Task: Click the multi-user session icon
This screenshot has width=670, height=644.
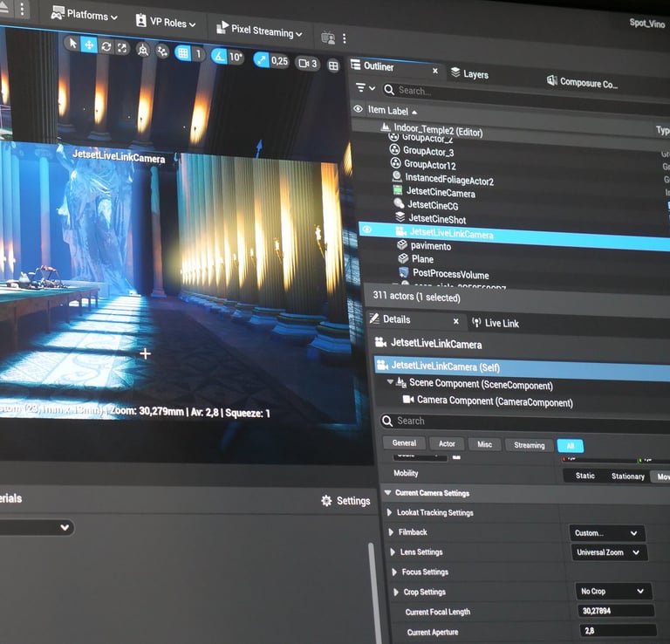Action: pos(328,38)
